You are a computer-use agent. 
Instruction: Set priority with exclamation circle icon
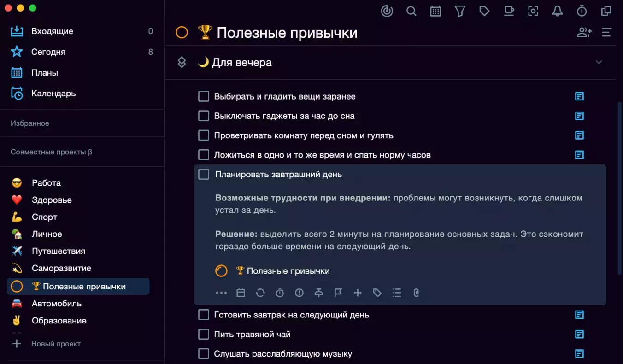click(299, 293)
